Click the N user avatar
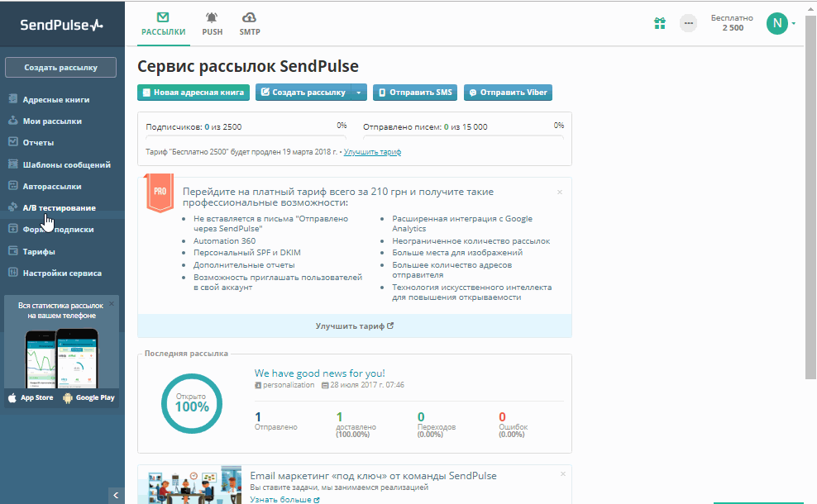The height and width of the screenshot is (504, 817). pyautogui.click(x=776, y=23)
